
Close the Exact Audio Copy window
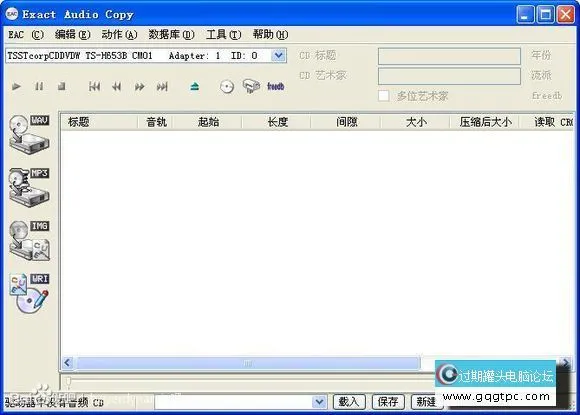pos(566,14)
